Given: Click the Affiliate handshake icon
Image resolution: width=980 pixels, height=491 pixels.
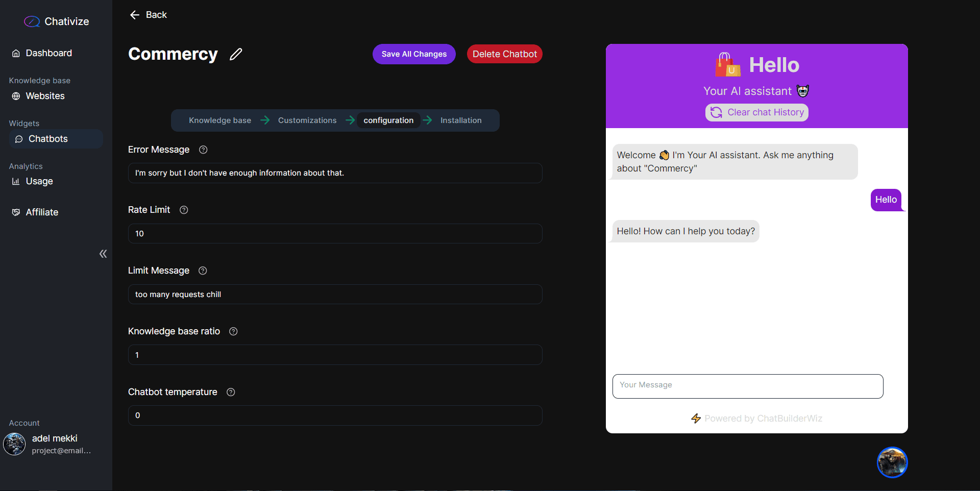Looking at the screenshot, I should point(16,212).
